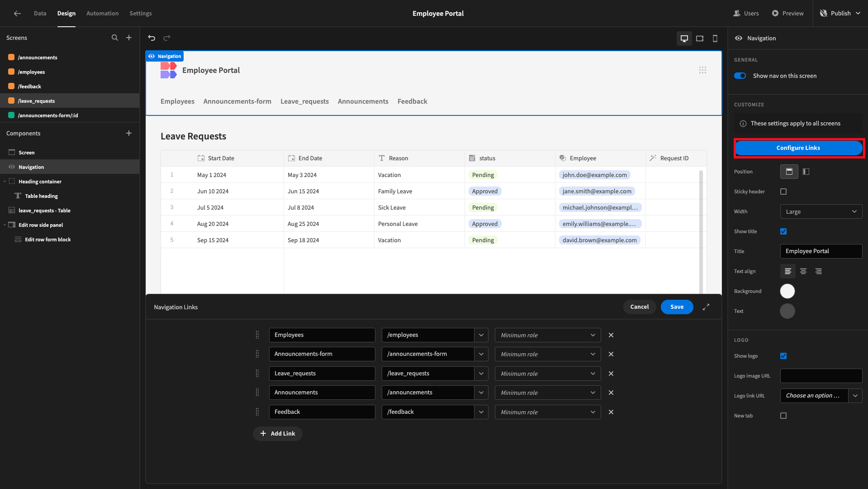This screenshot has height=489, width=868.
Task: Open URL dropdown arrow for /feedback
Action: (481, 412)
